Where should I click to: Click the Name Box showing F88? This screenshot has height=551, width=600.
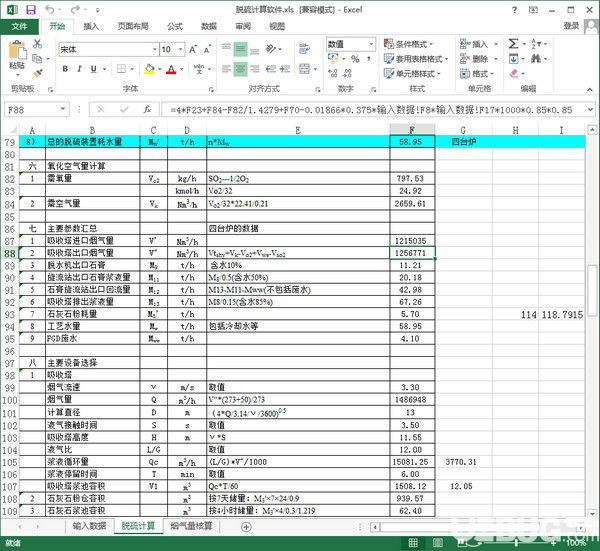[36, 110]
